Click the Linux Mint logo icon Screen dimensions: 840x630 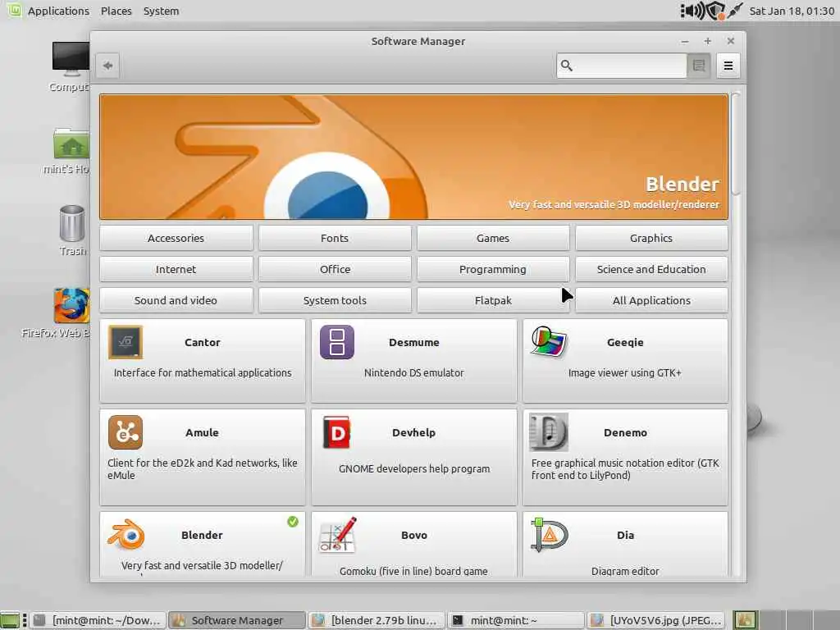[x=14, y=10]
